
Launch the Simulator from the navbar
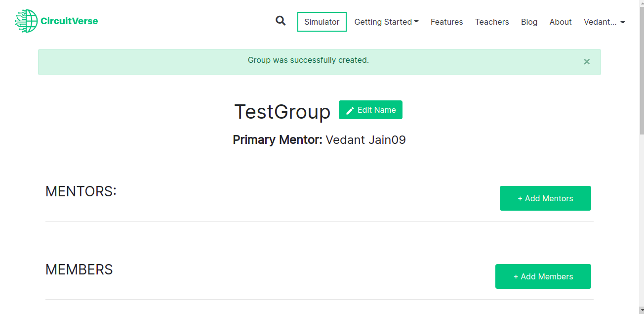click(x=322, y=22)
